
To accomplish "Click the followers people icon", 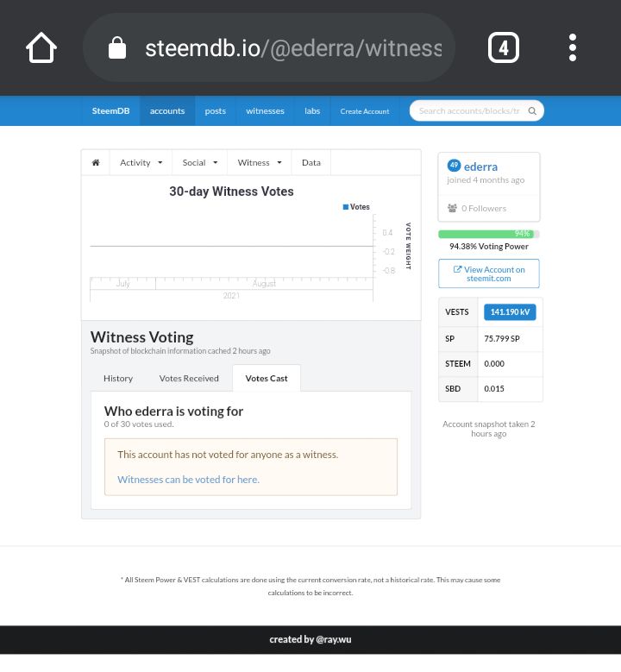I will click(452, 208).
